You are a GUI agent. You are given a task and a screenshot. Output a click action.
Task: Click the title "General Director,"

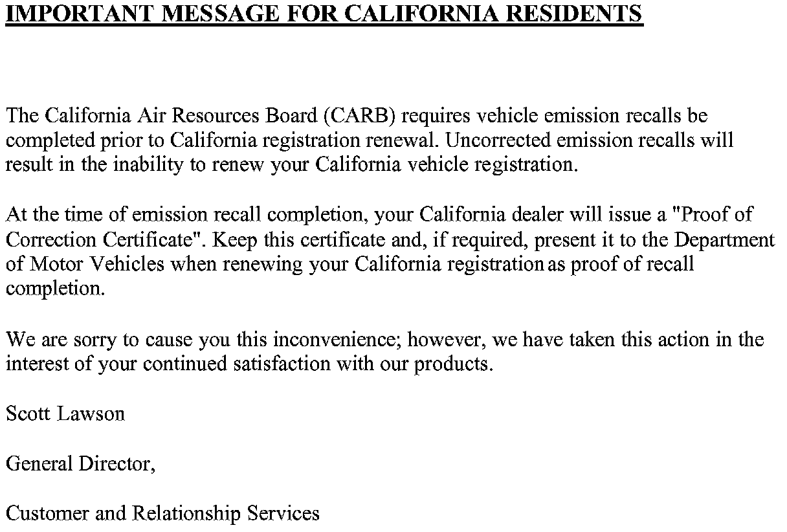[81, 464]
